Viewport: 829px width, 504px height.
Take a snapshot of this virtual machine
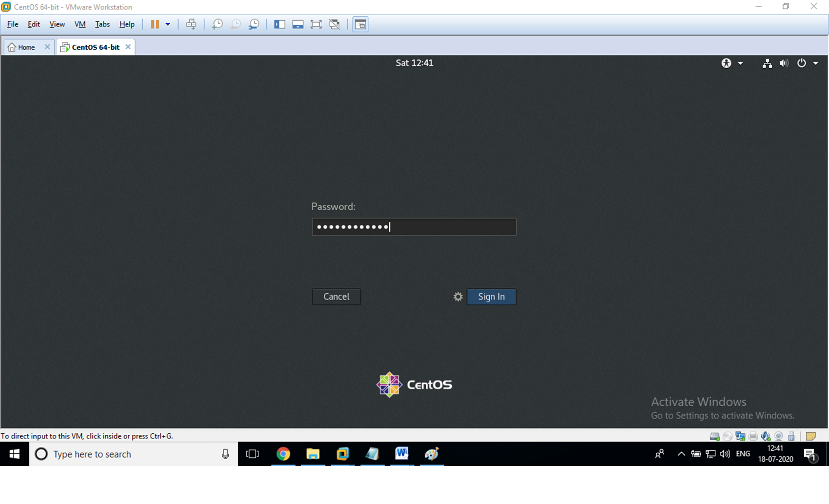click(x=217, y=24)
